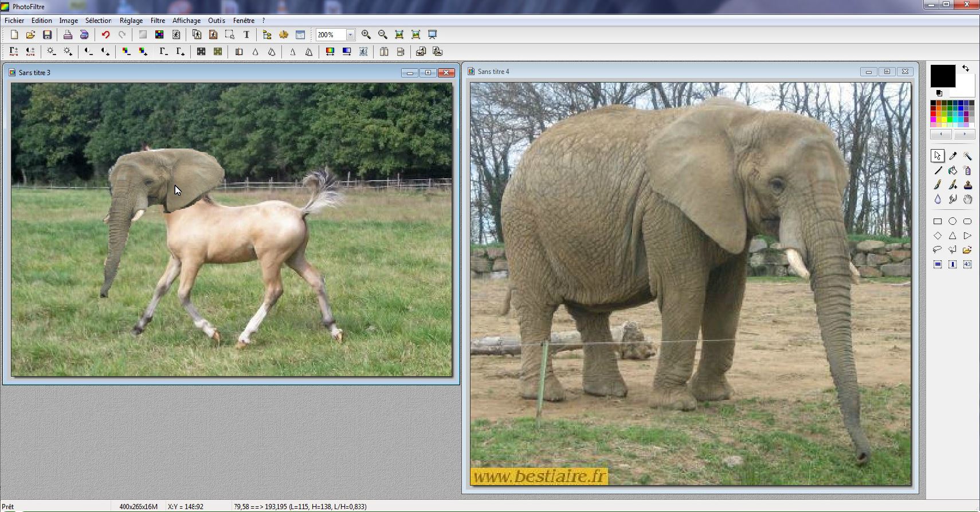Open the Fichier menu

(x=14, y=21)
